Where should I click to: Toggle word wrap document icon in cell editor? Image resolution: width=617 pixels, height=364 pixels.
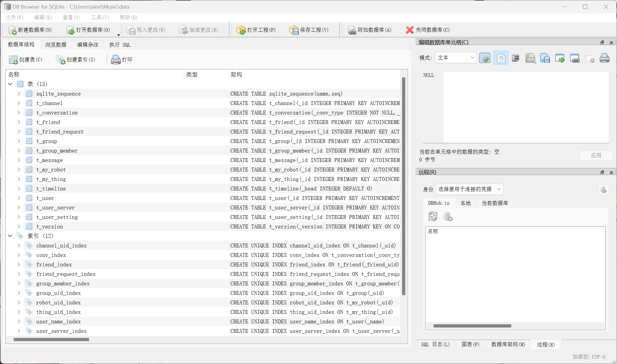(501, 58)
